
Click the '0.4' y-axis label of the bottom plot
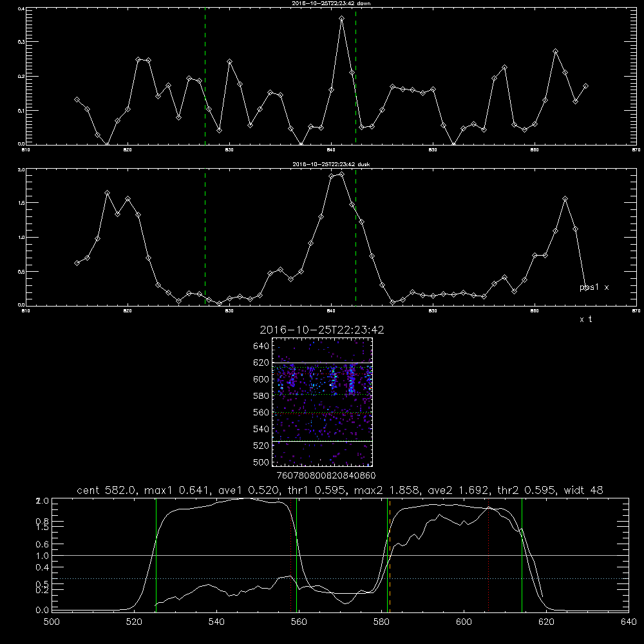point(43,567)
